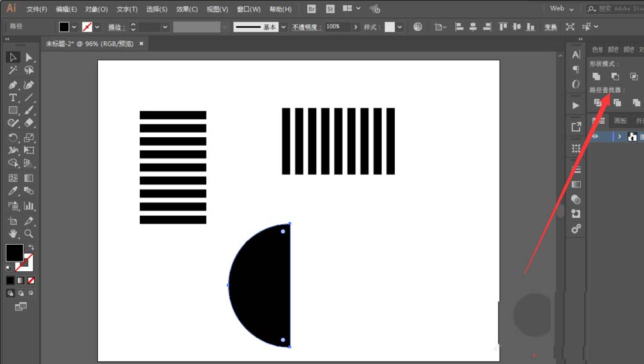Toggle layer visibility eye icon
Viewport: 644px width, 364px height.
(596, 137)
